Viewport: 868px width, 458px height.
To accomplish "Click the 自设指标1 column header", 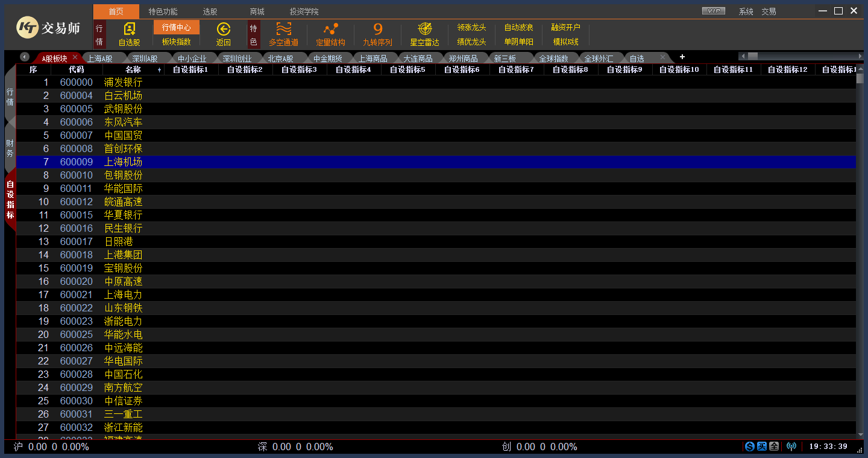I will 191,70.
